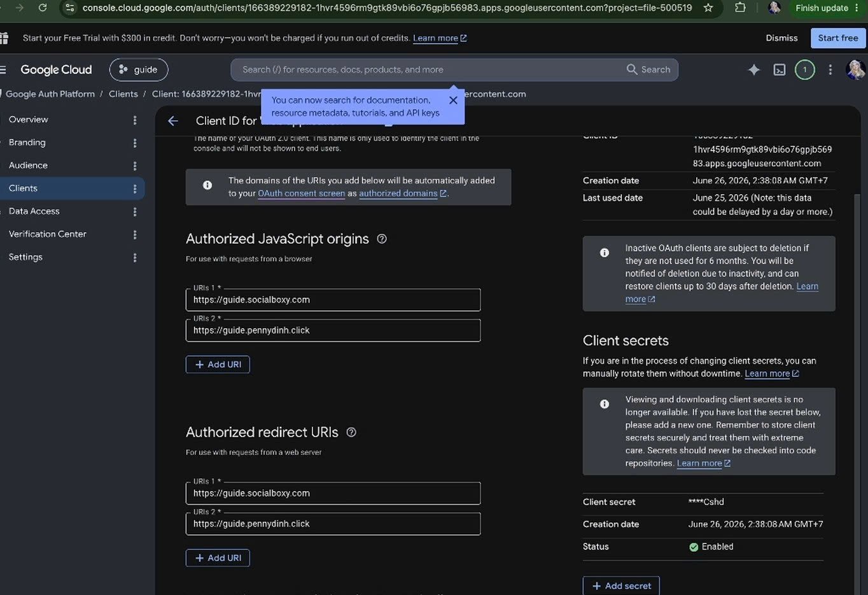Go to Clients breadcrumb link
The height and width of the screenshot is (595, 868).
point(123,94)
